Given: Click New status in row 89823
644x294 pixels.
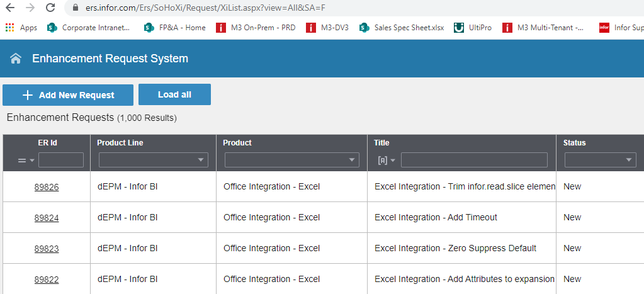Looking at the screenshot, I should point(572,248).
